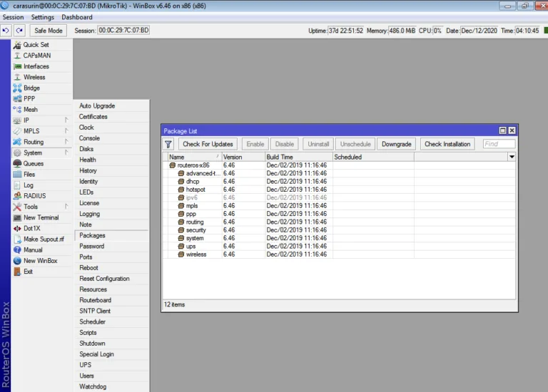Click the Find input field
The height and width of the screenshot is (392, 548).
pos(499,144)
